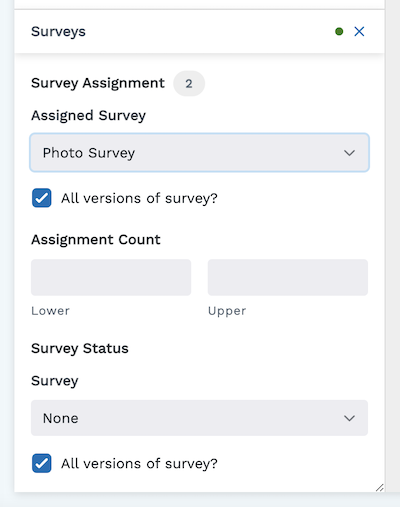Click the chevron arrow on the None dropdown

click(x=349, y=418)
